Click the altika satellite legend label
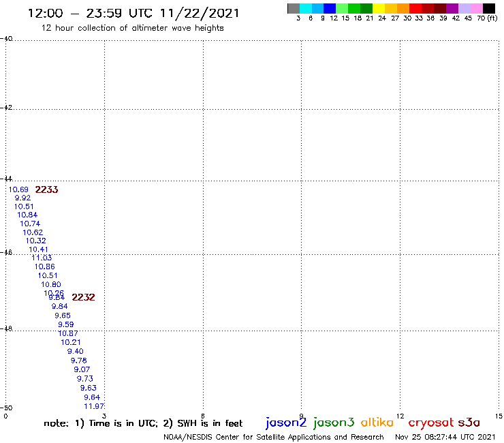The height and width of the screenshot is (443, 504). point(377,422)
